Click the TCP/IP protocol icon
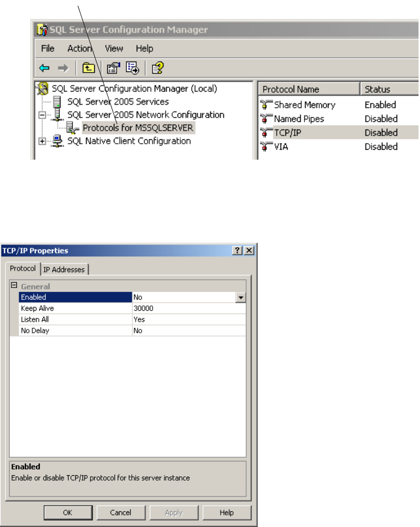 coord(266,133)
